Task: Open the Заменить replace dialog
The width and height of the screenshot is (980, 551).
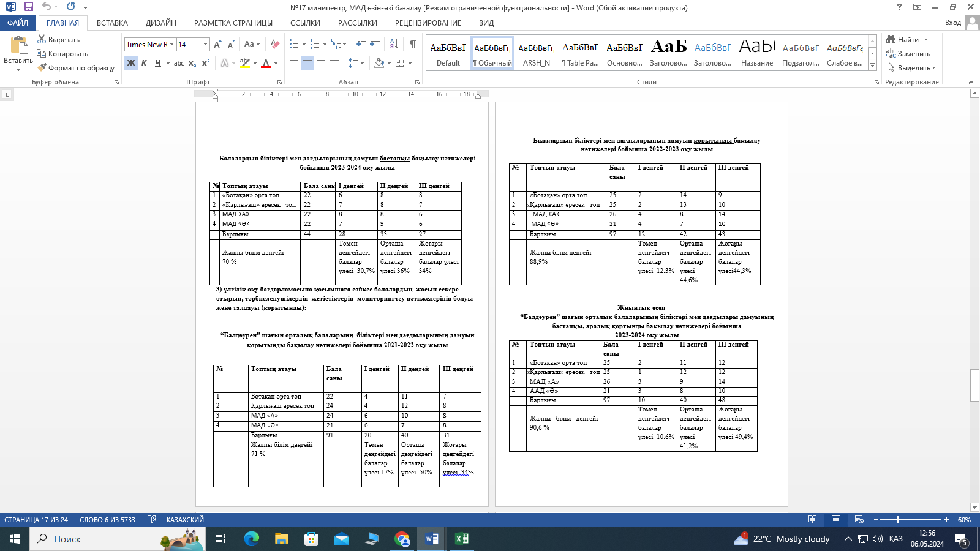Action: click(x=908, y=53)
